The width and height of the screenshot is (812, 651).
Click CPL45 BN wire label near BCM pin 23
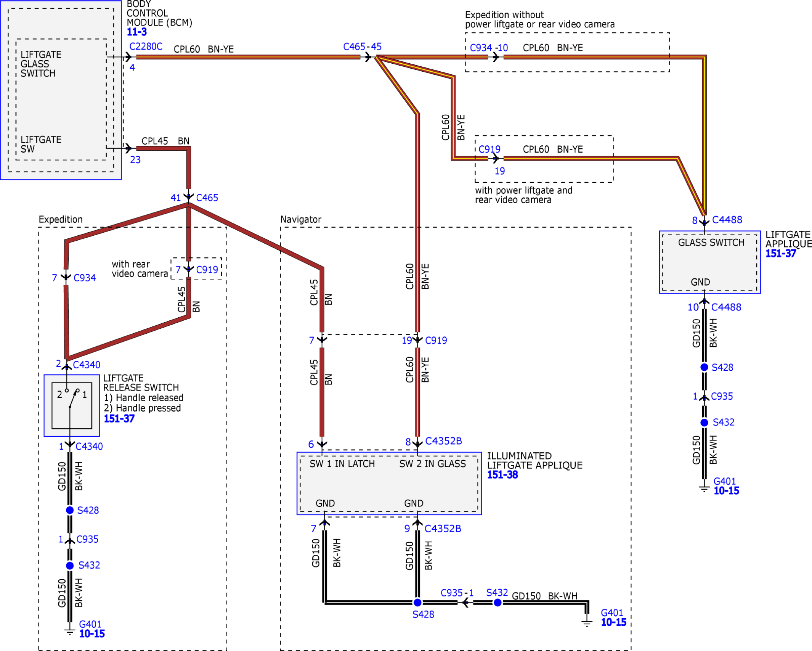pos(165,141)
